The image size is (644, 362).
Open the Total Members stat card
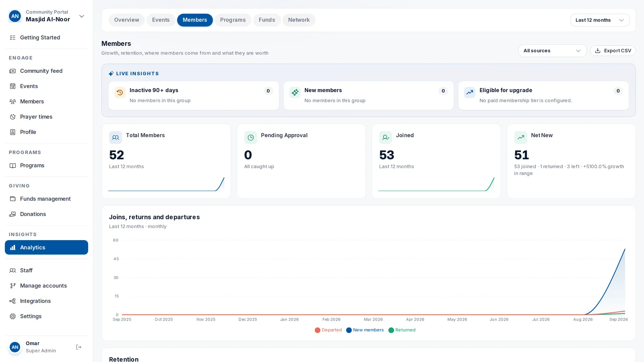[x=166, y=161]
